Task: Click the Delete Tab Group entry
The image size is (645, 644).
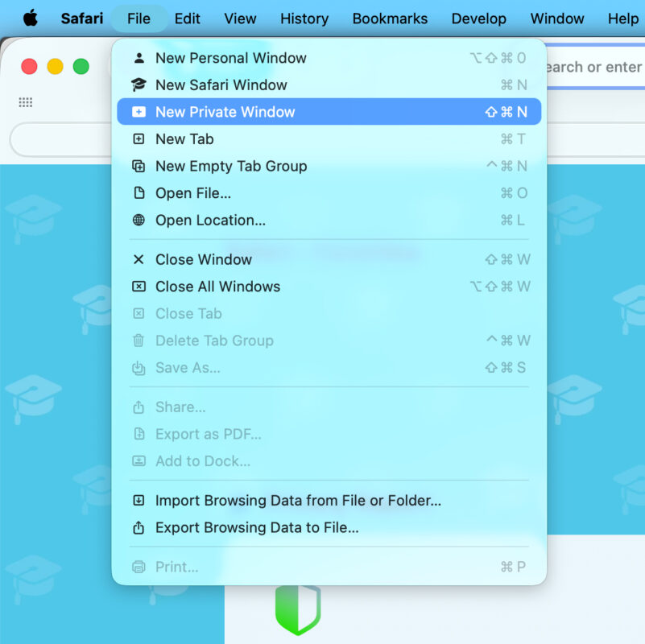Action: (329, 341)
